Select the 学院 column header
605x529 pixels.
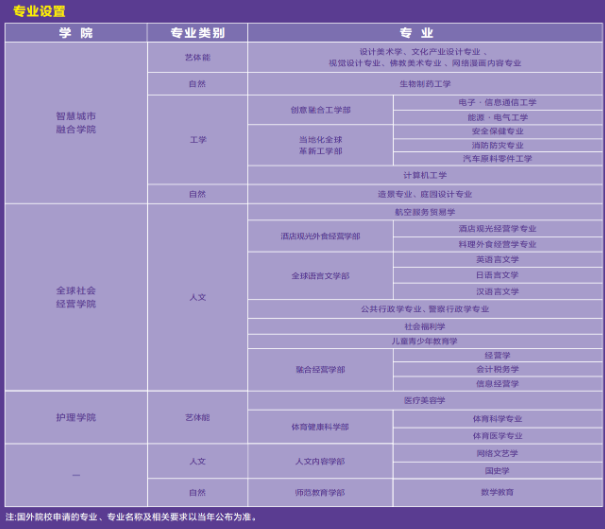point(76,33)
